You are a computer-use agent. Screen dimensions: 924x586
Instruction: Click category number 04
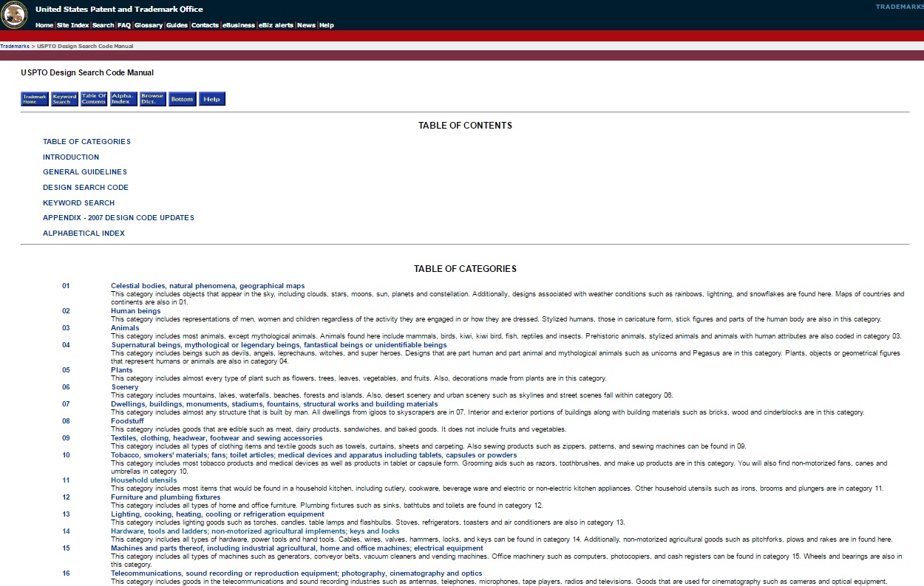(67, 345)
